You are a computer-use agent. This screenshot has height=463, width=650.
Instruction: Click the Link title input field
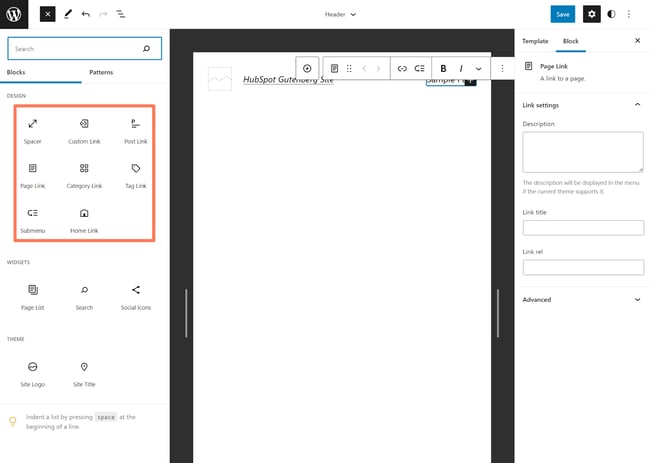(583, 228)
